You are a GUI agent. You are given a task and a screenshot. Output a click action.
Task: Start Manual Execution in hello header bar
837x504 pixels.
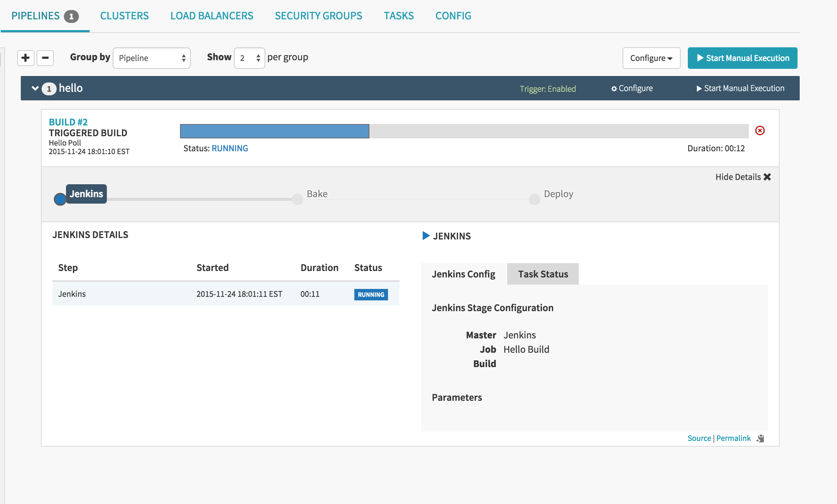click(x=740, y=88)
